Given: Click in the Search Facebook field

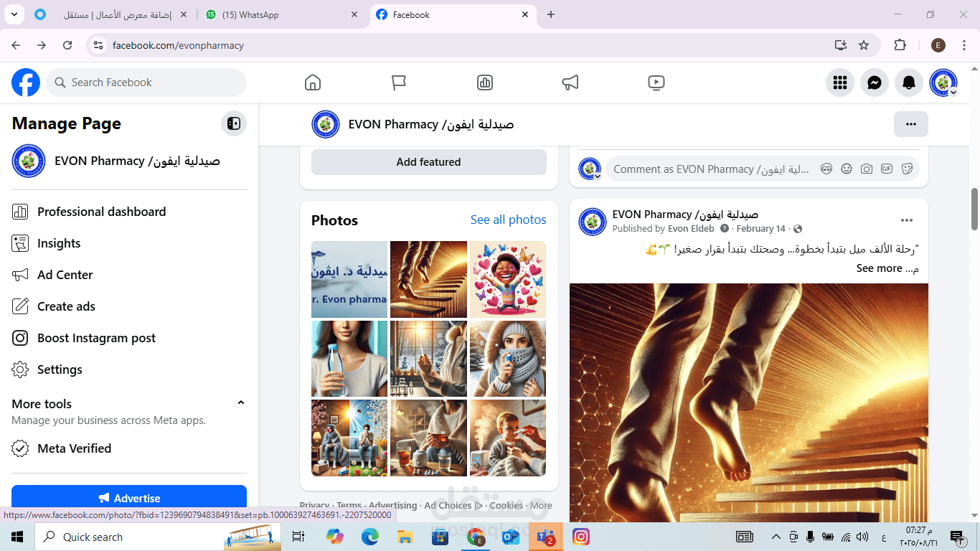Looking at the screenshot, I should (146, 83).
